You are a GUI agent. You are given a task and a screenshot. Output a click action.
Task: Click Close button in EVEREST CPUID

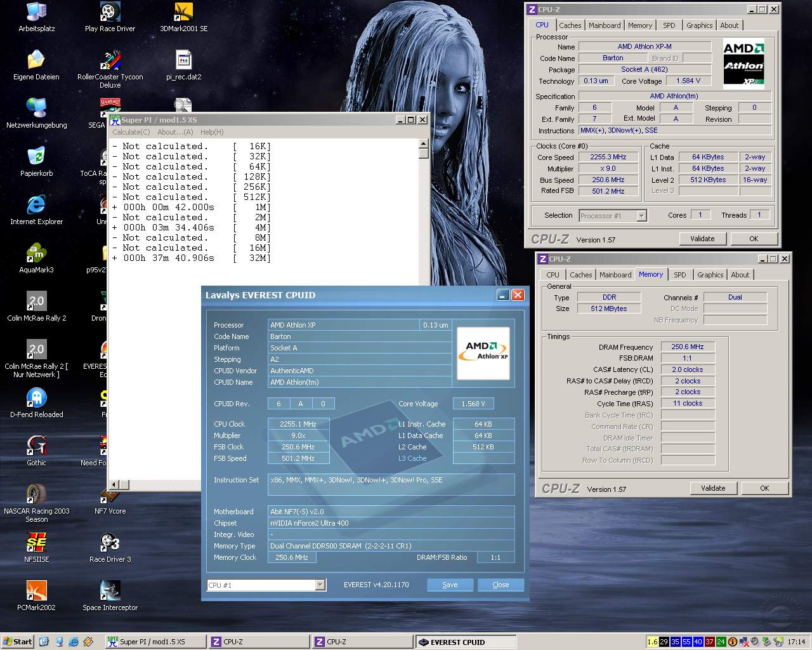(x=501, y=585)
